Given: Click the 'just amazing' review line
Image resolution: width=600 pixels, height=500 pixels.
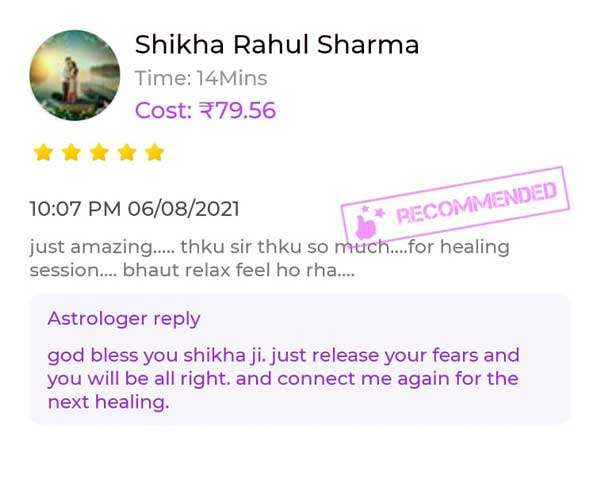Looking at the screenshot, I should 269,247.
